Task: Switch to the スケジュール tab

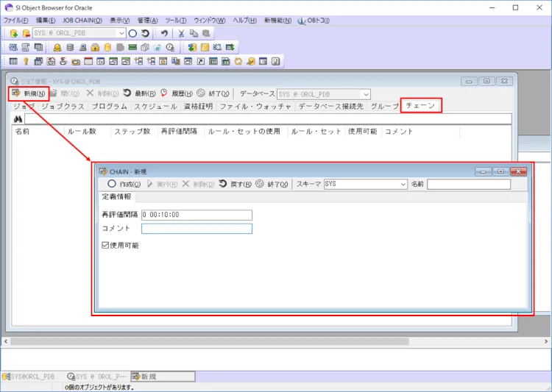Action: click(x=155, y=106)
